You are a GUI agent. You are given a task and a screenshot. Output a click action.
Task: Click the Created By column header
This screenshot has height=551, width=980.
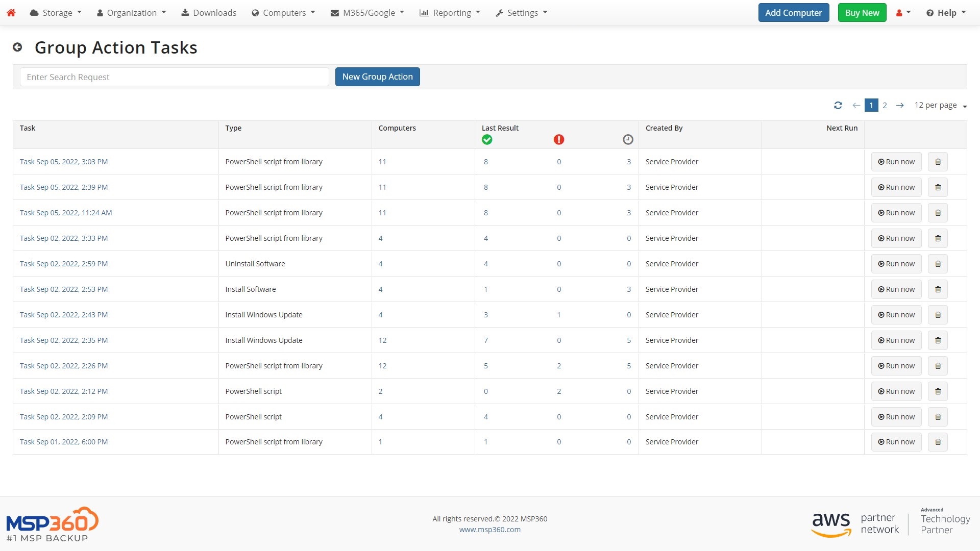pyautogui.click(x=664, y=128)
